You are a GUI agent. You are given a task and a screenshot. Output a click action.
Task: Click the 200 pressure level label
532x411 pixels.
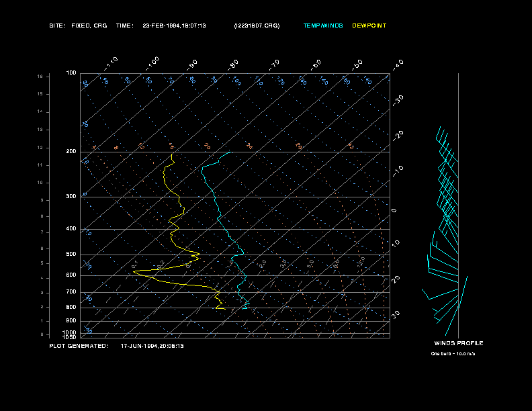[71, 151]
